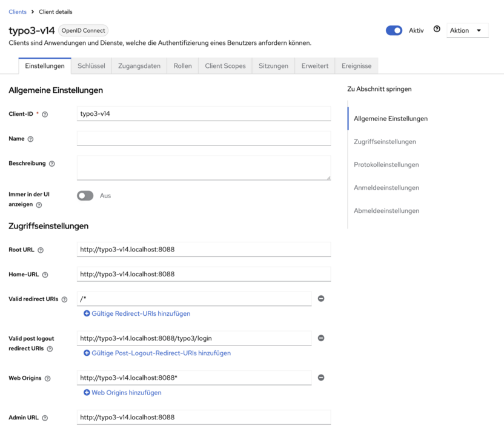Go to the Zugangsdaten tab
The height and width of the screenshot is (437, 504).
click(x=139, y=66)
